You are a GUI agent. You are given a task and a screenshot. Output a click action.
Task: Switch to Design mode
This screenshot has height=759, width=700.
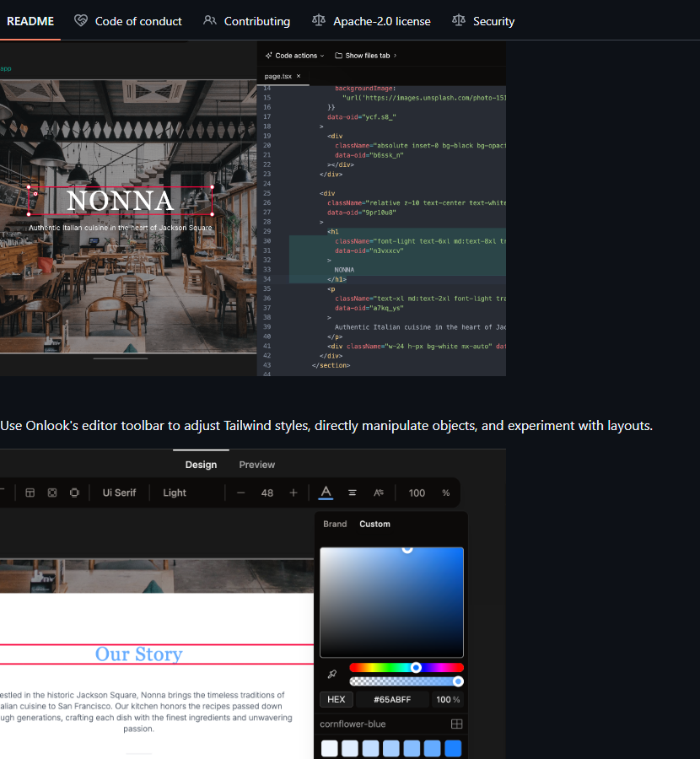(201, 465)
